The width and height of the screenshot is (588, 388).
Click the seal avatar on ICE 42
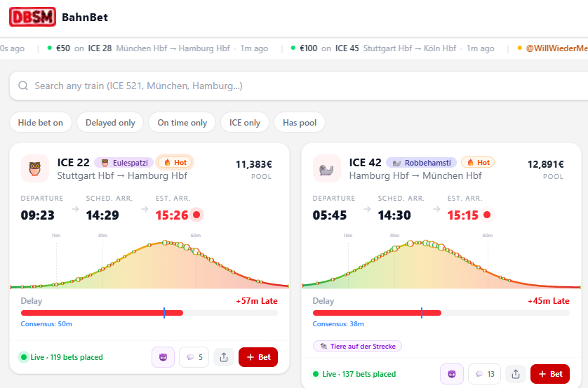[x=327, y=168]
